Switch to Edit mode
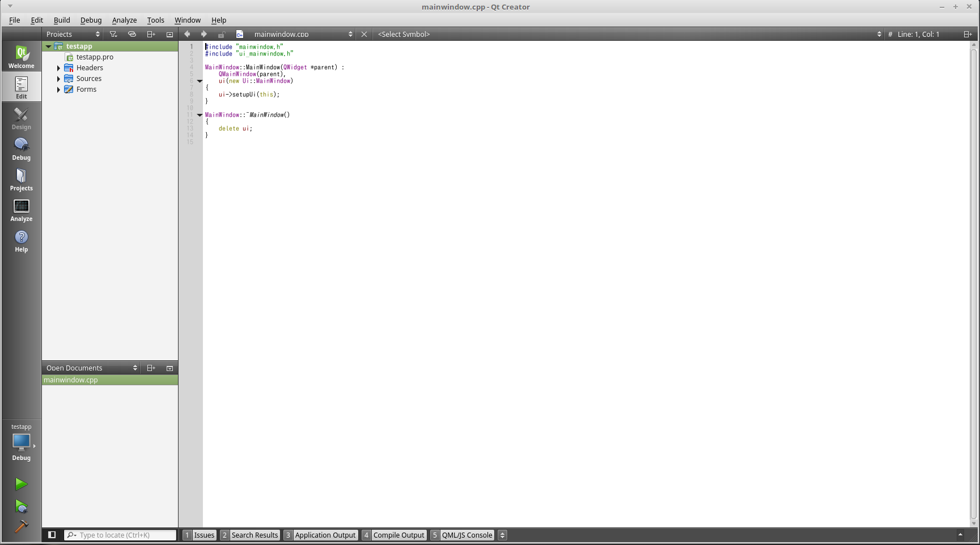 [x=22, y=87]
